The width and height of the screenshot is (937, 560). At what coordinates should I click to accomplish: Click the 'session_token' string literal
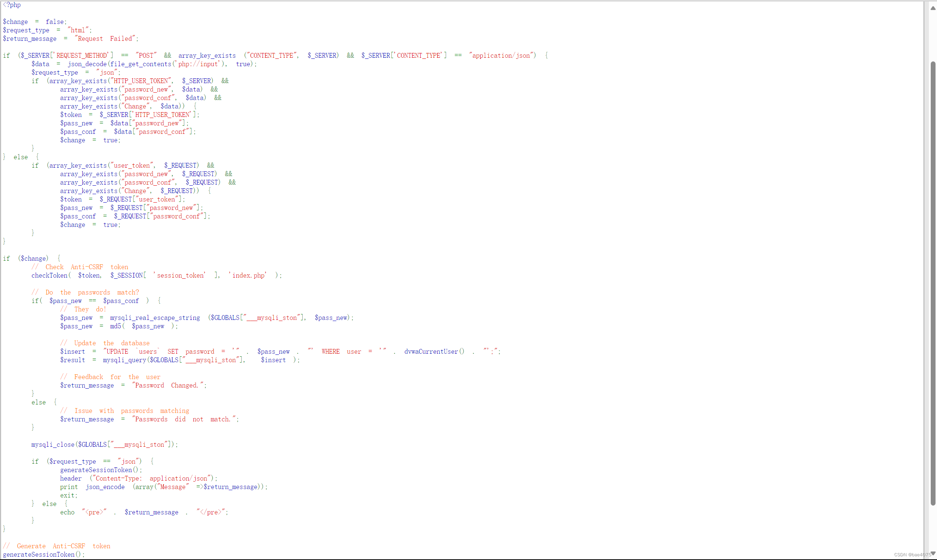coord(179,275)
